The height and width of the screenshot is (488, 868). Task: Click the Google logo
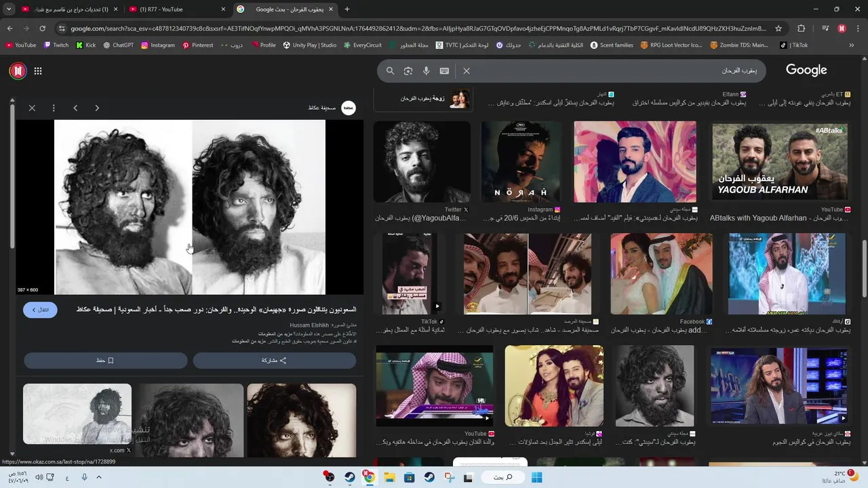[806, 70]
